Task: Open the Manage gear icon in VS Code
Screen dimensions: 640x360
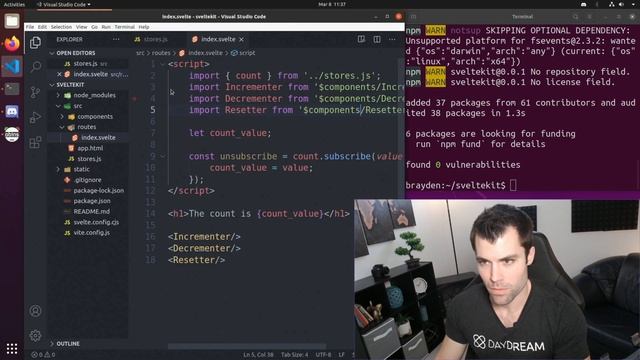Action: [x=36, y=336]
